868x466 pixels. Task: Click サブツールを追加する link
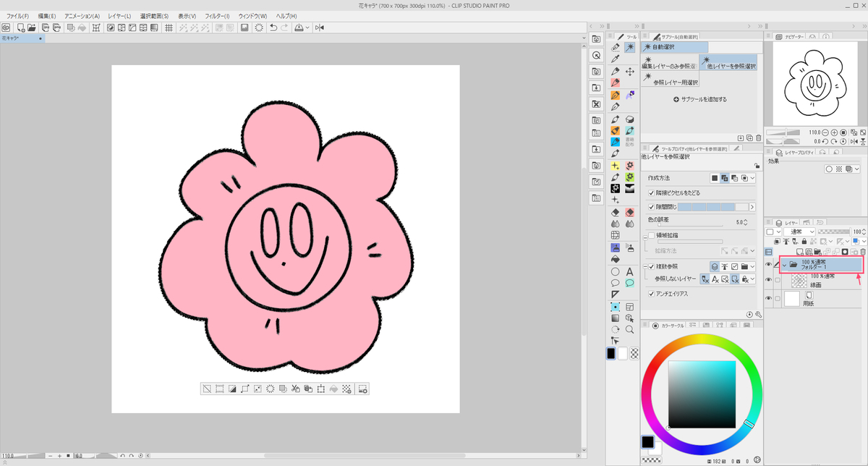(700, 99)
